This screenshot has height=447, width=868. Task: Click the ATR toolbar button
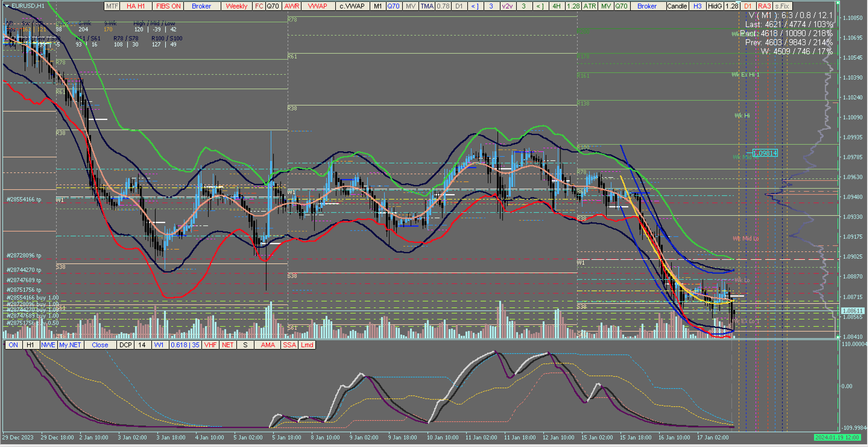coord(590,6)
